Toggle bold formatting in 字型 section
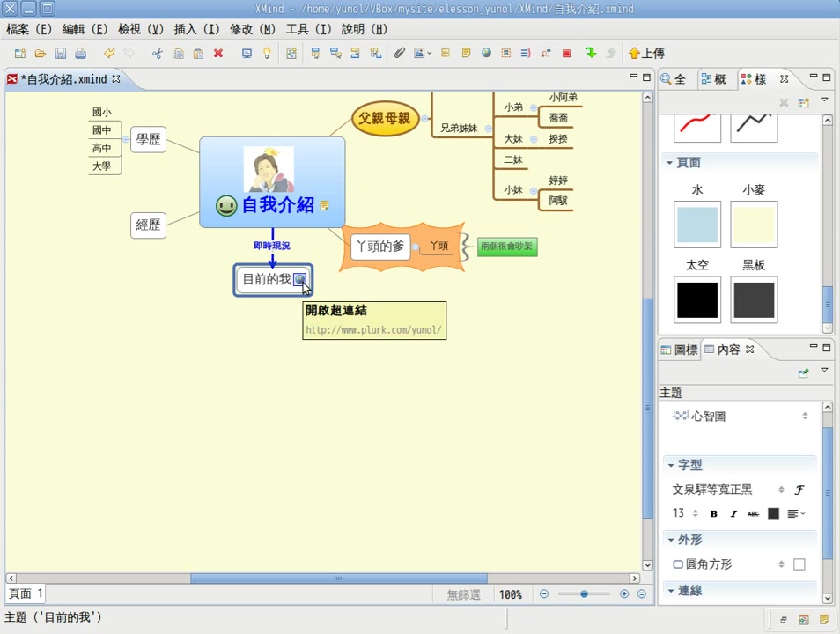The height and width of the screenshot is (634, 840). pyautogui.click(x=713, y=513)
